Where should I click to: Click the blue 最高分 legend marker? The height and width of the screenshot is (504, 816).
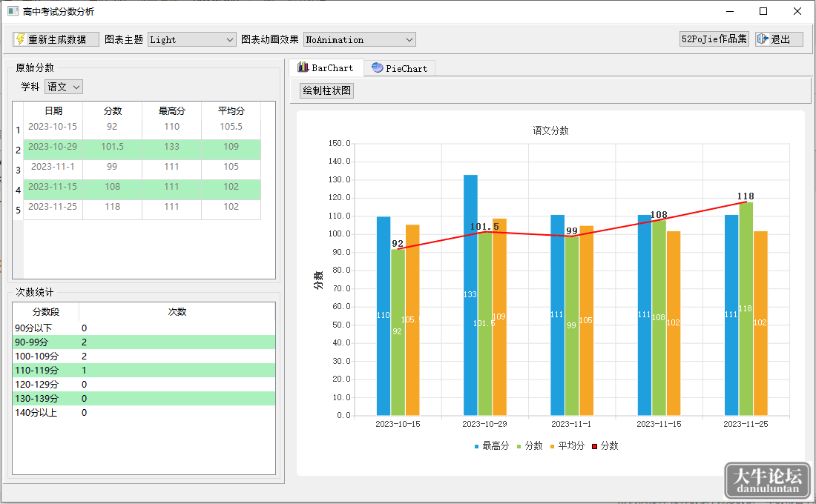pyautogui.click(x=476, y=446)
